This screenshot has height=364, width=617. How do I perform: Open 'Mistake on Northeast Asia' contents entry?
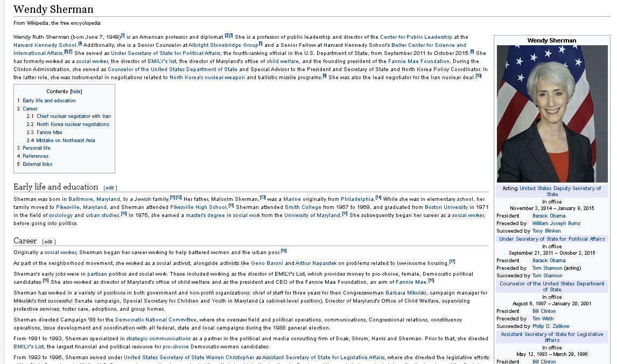pos(66,141)
